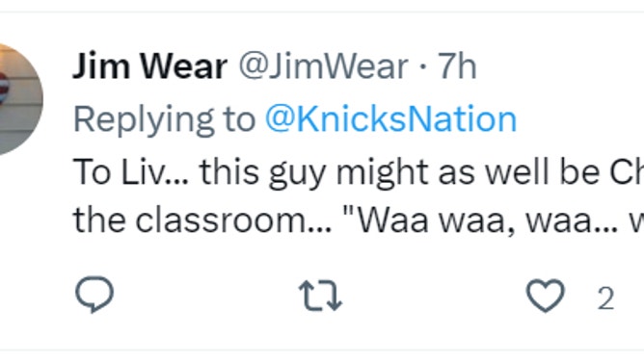This screenshot has height=362, width=644.
Task: Click the 7h timestamp
Action: coord(457,66)
